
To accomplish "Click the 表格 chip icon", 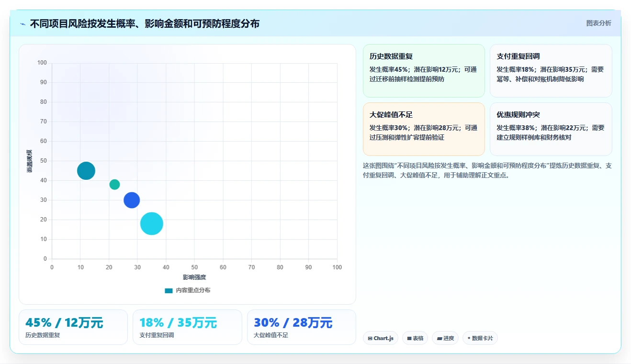I will (409, 338).
